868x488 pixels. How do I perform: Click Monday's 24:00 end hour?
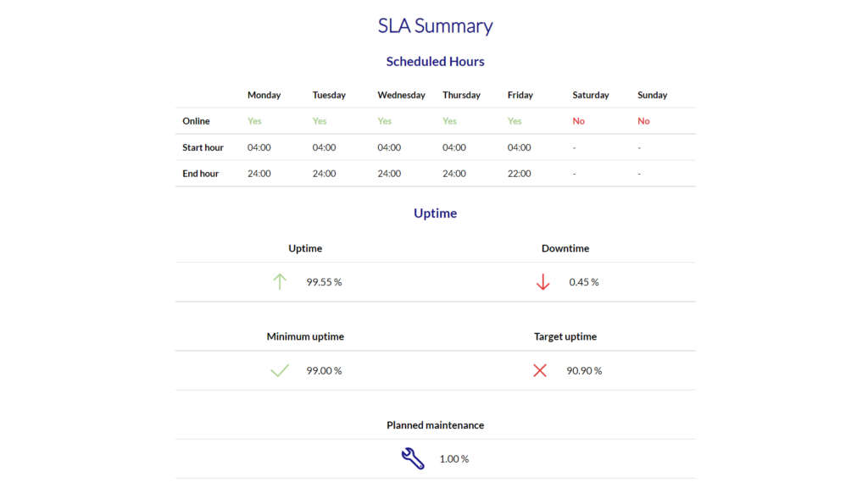pos(259,174)
